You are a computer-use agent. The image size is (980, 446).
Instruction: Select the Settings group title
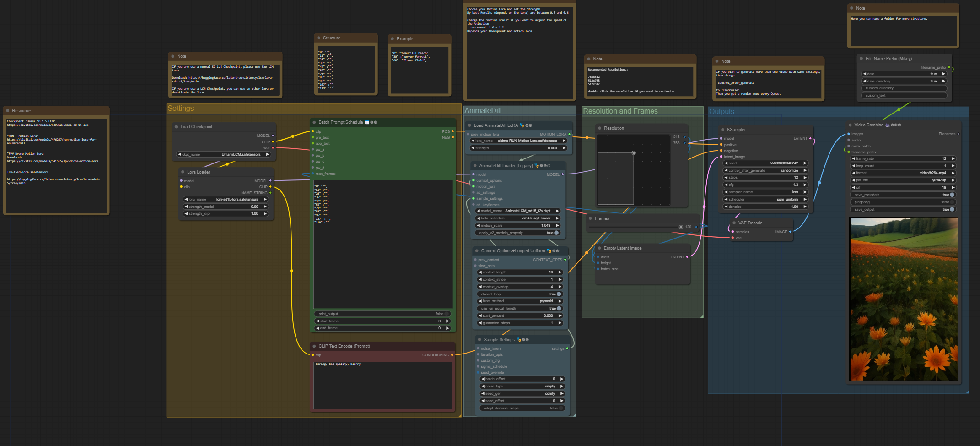[x=181, y=109]
